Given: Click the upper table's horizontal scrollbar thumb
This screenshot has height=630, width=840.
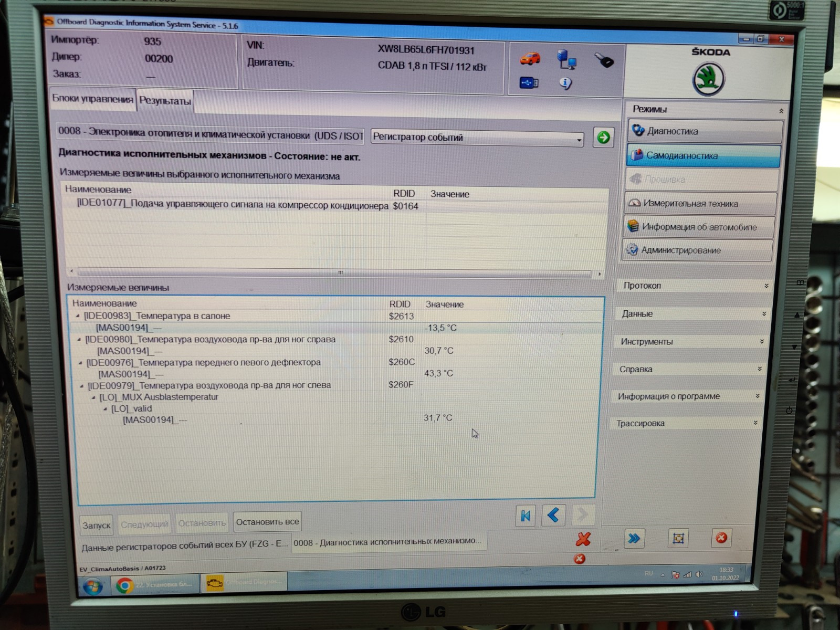Looking at the screenshot, I should (334, 273).
